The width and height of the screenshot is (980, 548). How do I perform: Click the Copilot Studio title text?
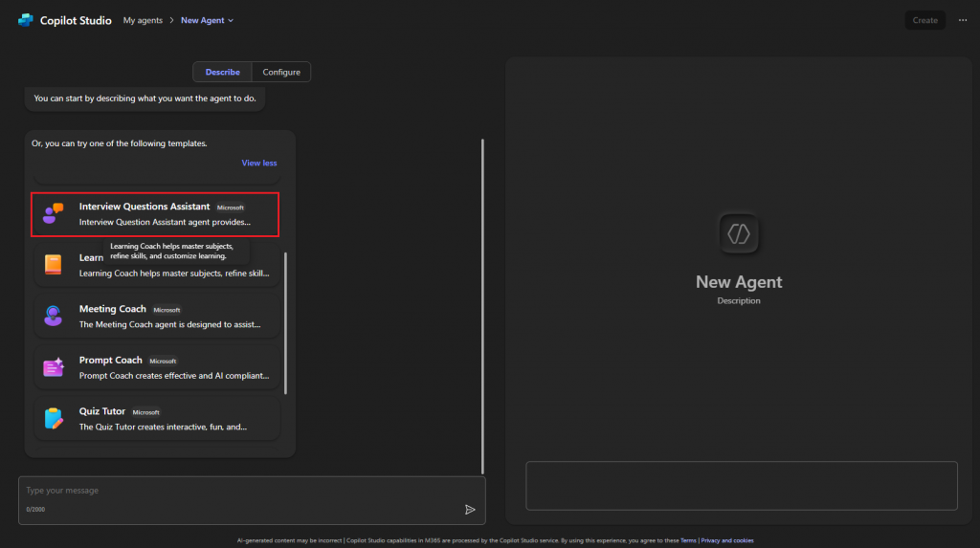pos(76,20)
